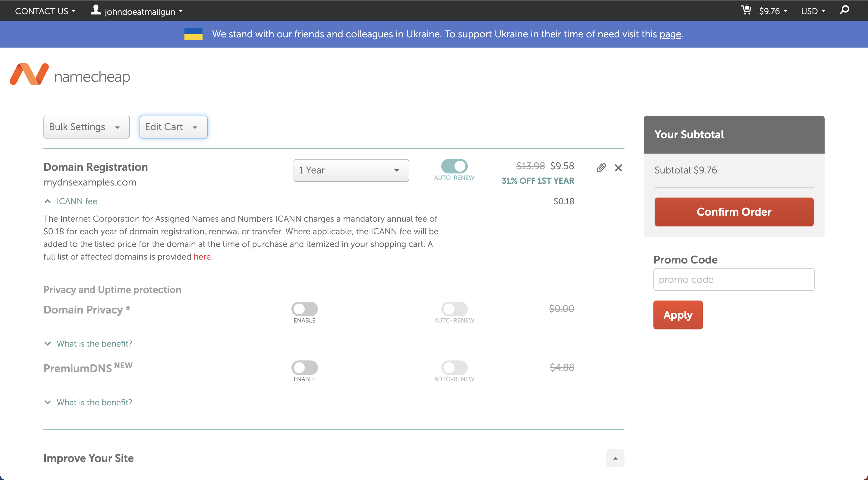Click the magnifier search icon
Viewport: 868px width, 480px height.
click(844, 10)
